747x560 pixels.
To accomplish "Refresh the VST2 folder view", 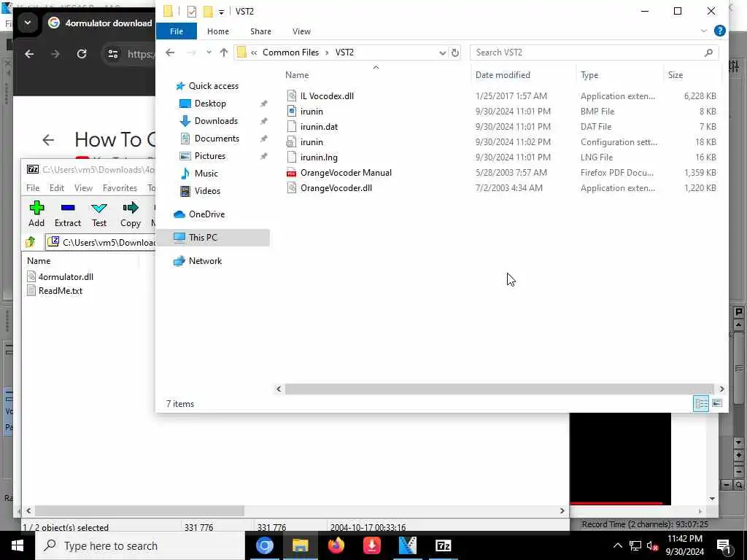I will (x=455, y=52).
